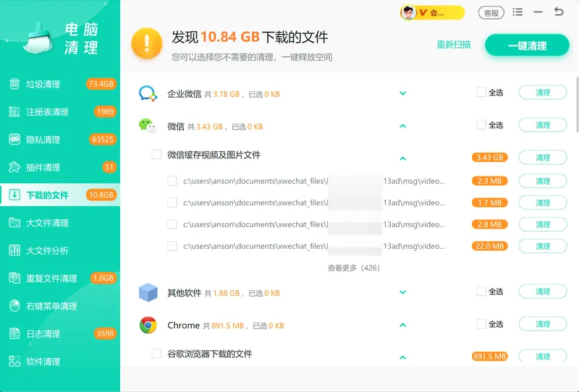Screen dimensions: 579x392
Task: Click the 右键菜单清理 mouse icon
Action: pos(14,306)
